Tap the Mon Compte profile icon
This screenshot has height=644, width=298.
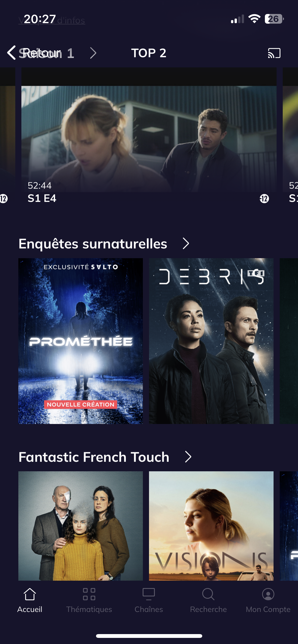[x=268, y=594]
